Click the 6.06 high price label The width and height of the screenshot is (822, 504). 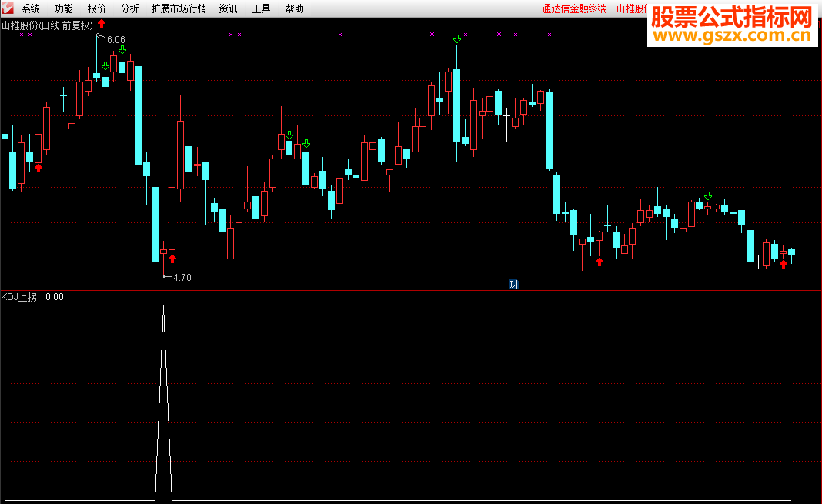[116, 40]
